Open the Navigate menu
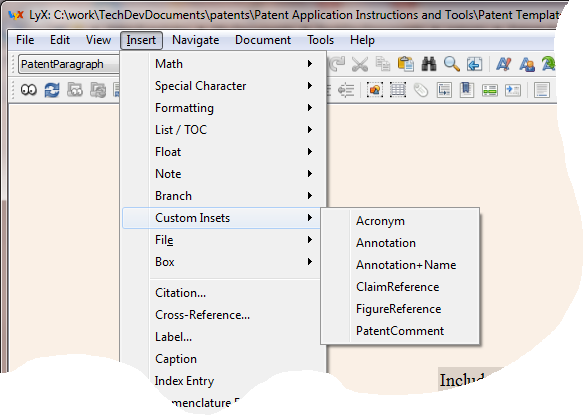This screenshot has height=416, width=584. tap(196, 40)
